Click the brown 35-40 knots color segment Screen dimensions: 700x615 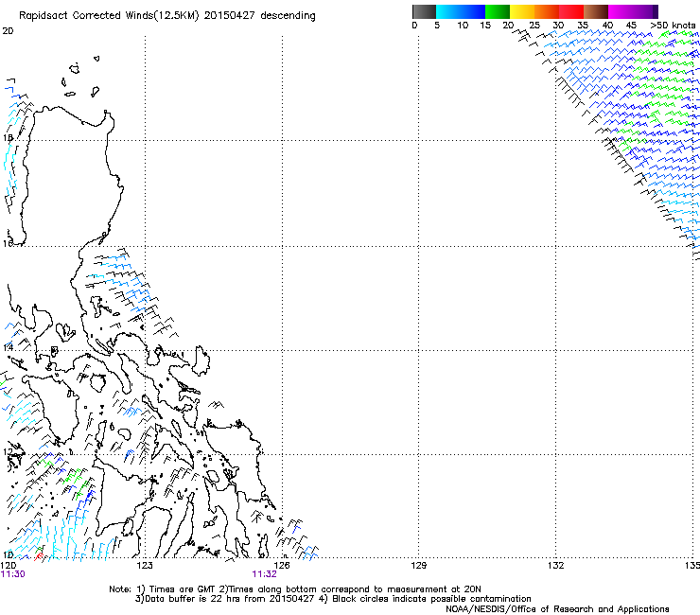point(596,11)
